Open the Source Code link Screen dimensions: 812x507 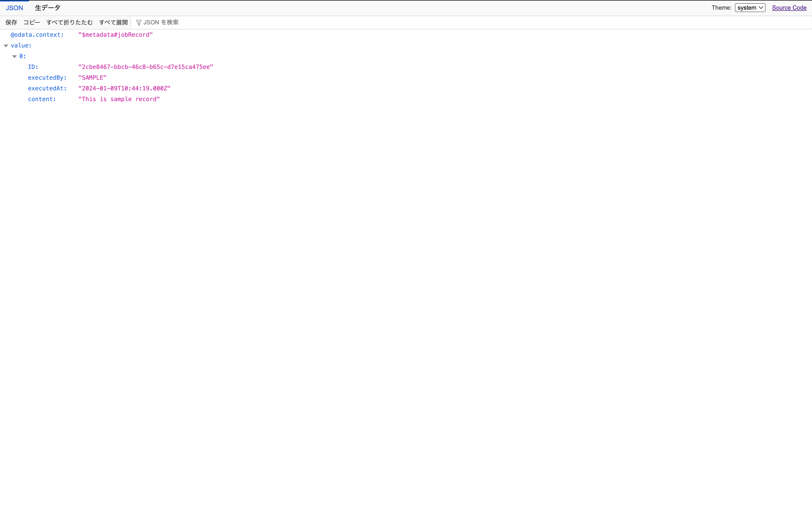coord(789,8)
